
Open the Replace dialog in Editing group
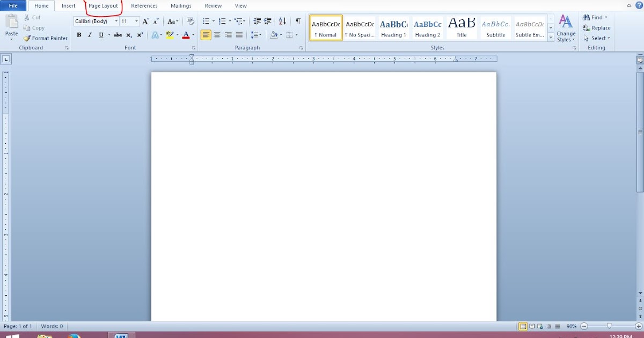click(x=596, y=27)
